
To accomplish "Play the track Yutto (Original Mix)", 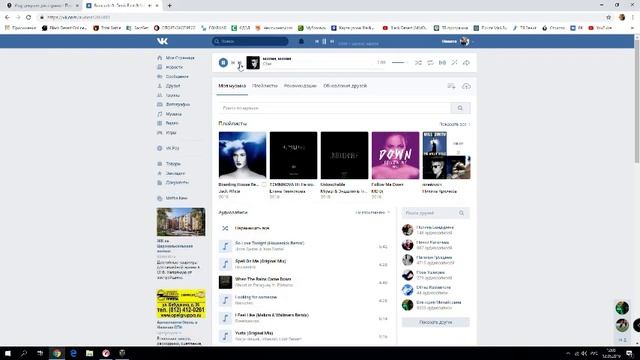I will pos(303,336).
